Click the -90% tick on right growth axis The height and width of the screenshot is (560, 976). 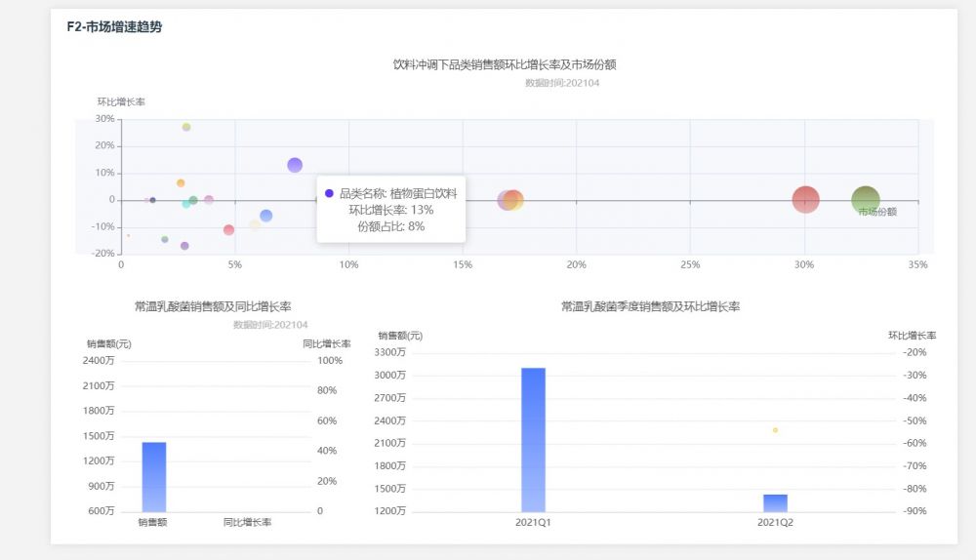[915, 511]
